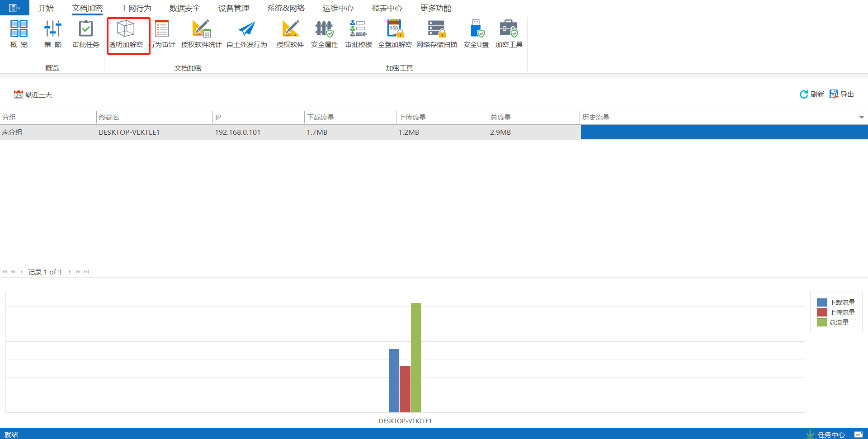Viewport: 868px width, 439px height.
Task: Expand the 历史流量 column dropdown arrow
Action: pyautogui.click(x=861, y=118)
